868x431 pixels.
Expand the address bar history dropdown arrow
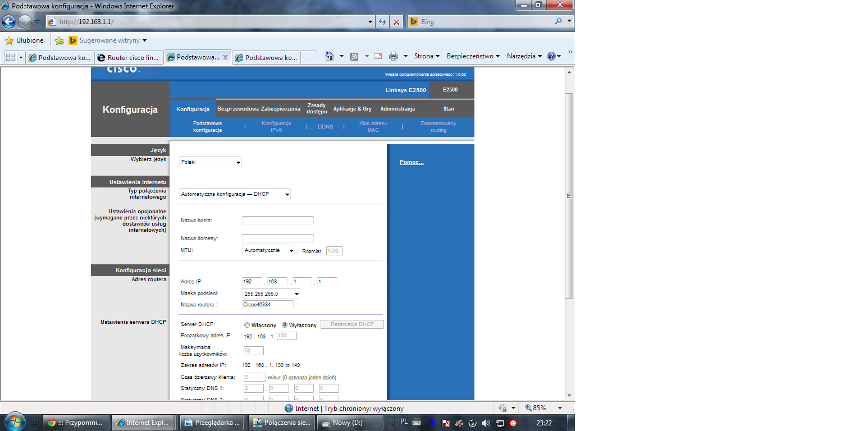click(370, 22)
